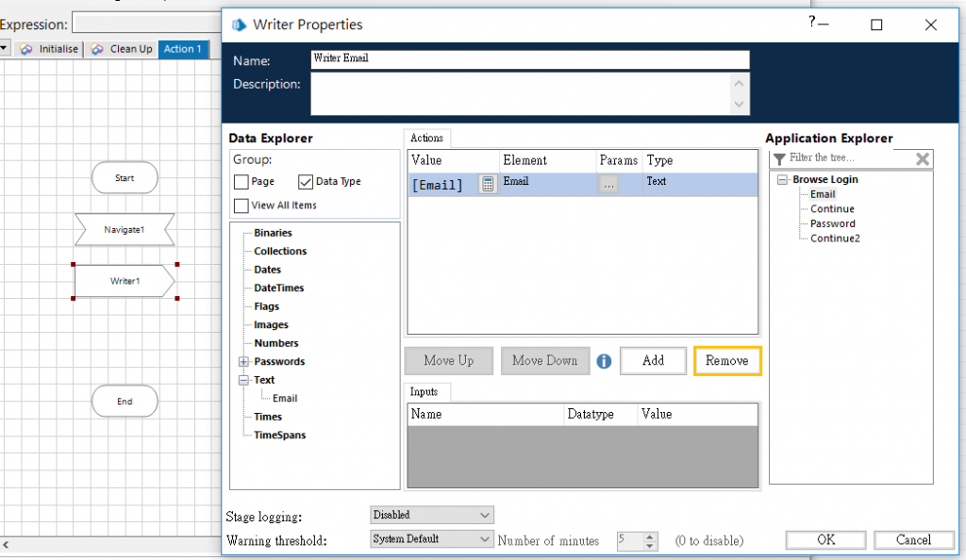
Task: Open the page tabs dropdown arrow
Action: [x=4, y=48]
